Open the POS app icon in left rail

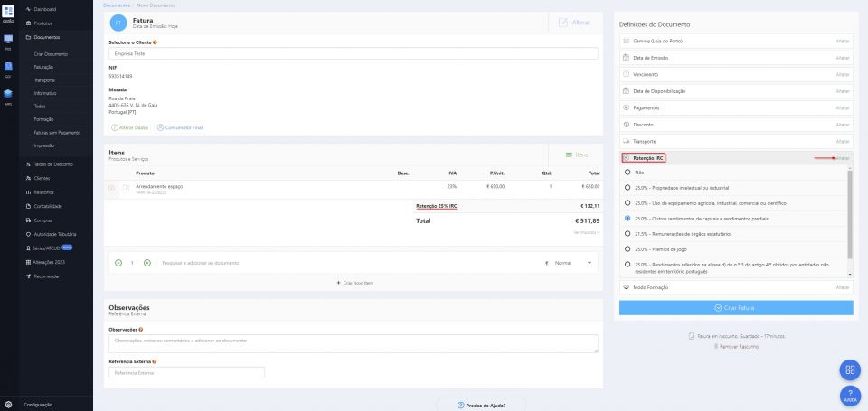coord(8,40)
